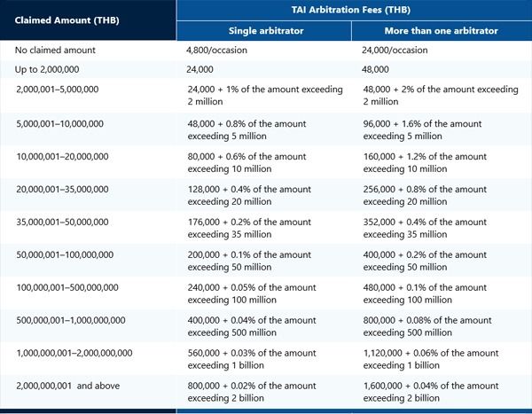Click the "1,000,000,001–2,000,000,000" row label
The width and height of the screenshot is (532, 414).
pyautogui.click(x=74, y=353)
